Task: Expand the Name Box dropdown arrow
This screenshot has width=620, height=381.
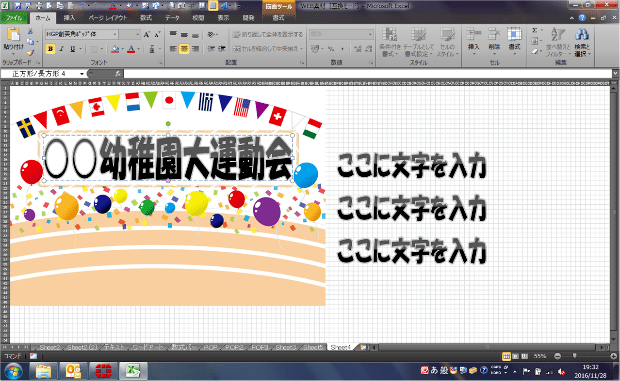Action: [x=82, y=74]
